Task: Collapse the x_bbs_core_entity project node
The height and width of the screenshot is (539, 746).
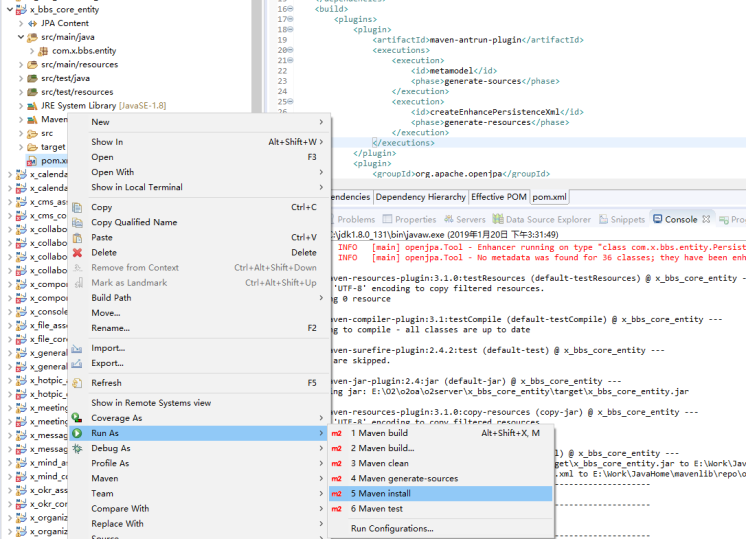Action: [x=8, y=9]
